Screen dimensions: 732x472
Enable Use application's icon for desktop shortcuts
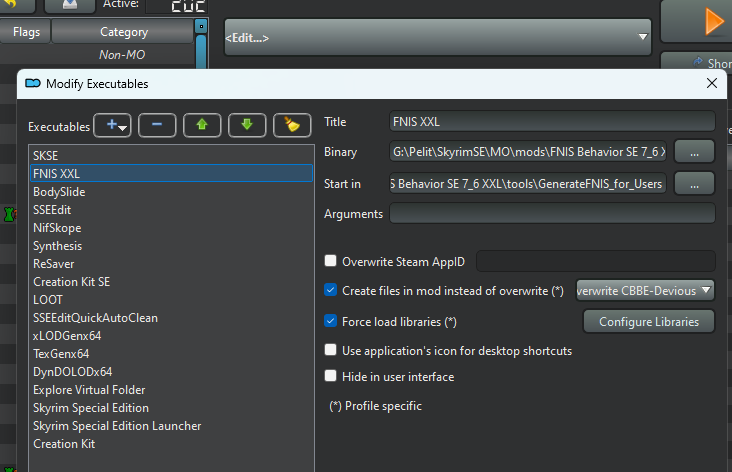coord(331,350)
